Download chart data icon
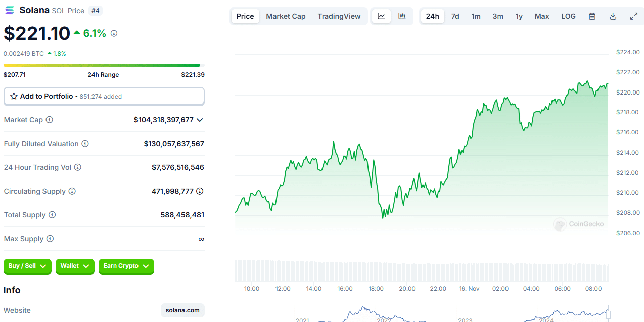Screen dimensions: 644x322 (x=613, y=16)
